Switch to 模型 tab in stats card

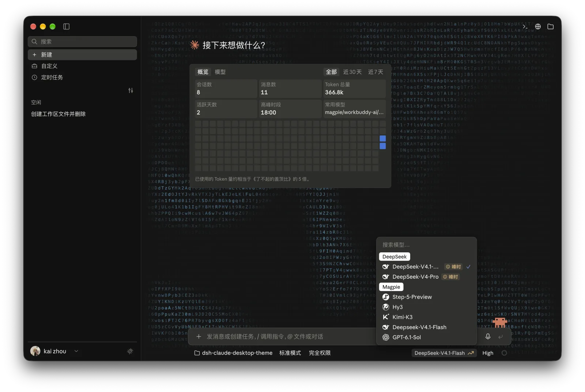click(220, 72)
